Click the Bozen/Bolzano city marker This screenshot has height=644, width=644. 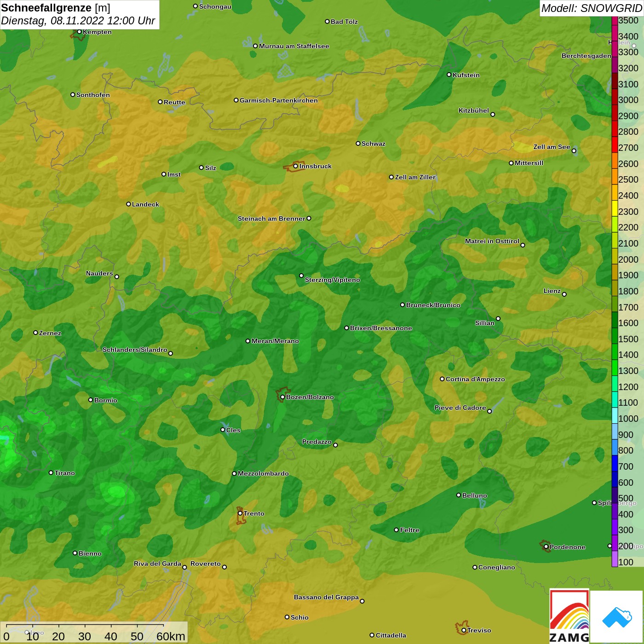[x=282, y=397]
